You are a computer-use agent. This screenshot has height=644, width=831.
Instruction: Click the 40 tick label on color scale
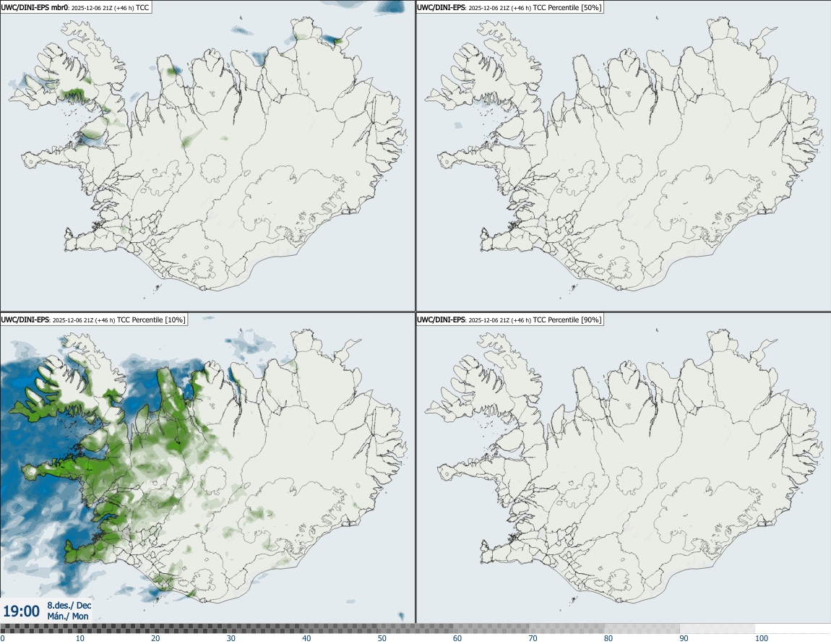tap(306, 638)
